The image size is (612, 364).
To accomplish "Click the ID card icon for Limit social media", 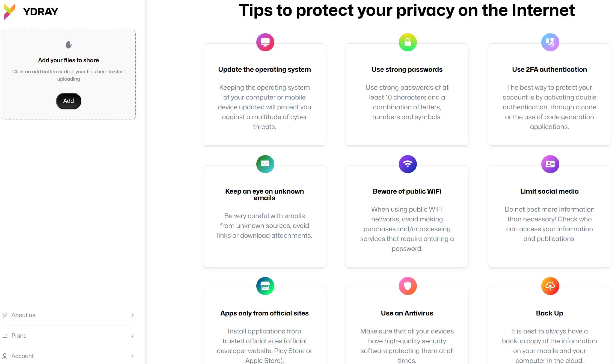I will click(x=550, y=164).
